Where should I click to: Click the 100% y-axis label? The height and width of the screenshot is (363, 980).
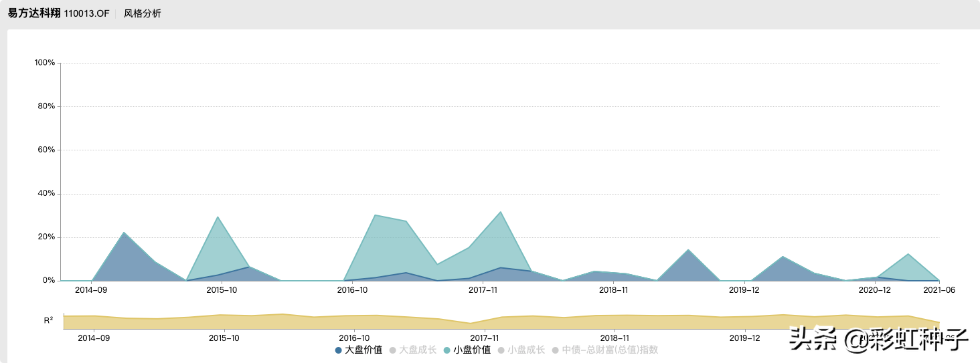click(44, 63)
